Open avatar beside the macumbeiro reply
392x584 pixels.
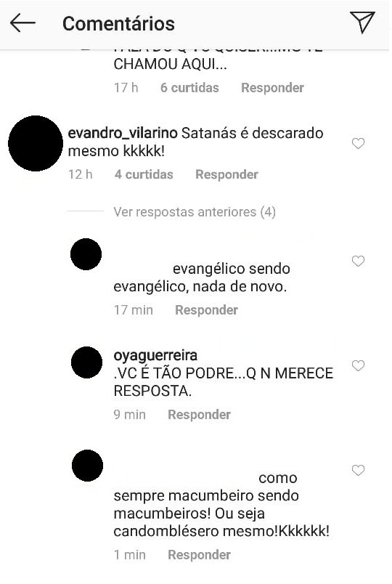(87, 466)
